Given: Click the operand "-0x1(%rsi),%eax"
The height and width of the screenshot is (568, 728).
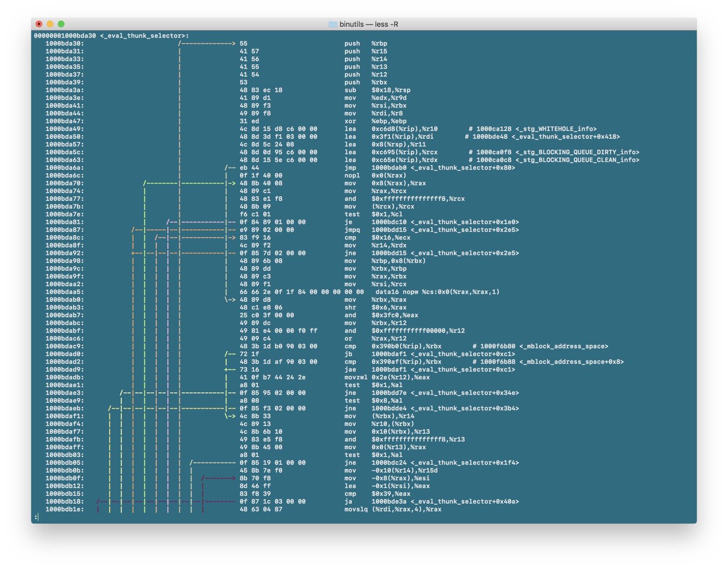Looking at the screenshot, I should (401, 486).
